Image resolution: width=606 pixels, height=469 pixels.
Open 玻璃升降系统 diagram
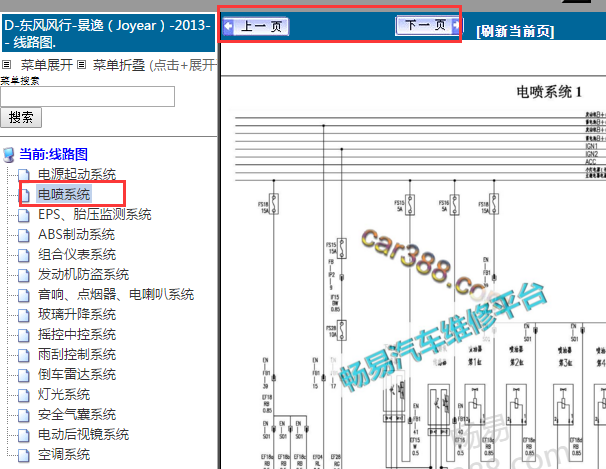coord(77,314)
